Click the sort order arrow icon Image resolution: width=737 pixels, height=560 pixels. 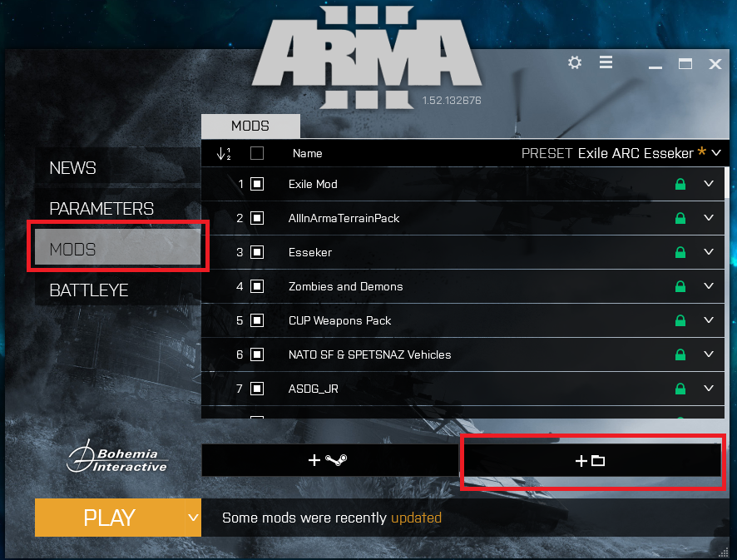(x=224, y=153)
